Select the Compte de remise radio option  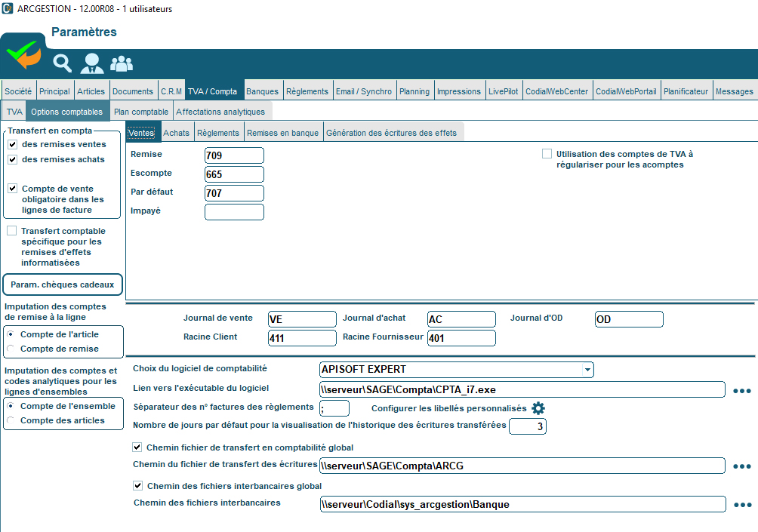point(11,349)
